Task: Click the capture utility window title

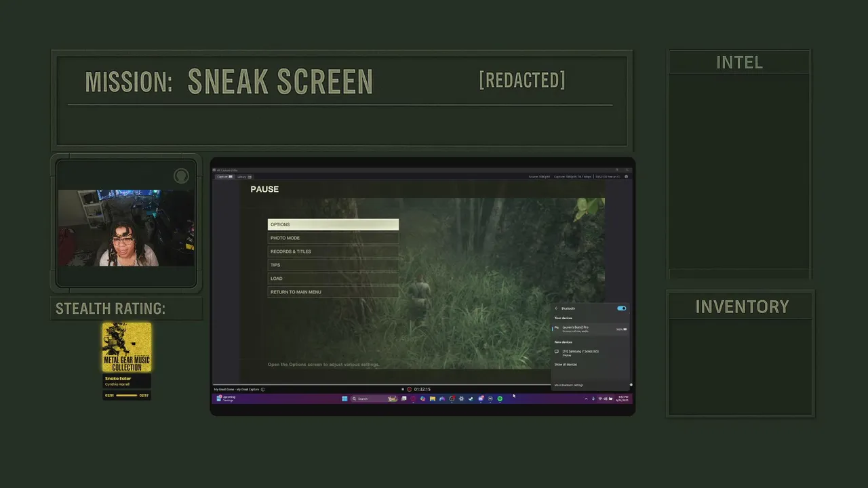Action: click(x=226, y=170)
